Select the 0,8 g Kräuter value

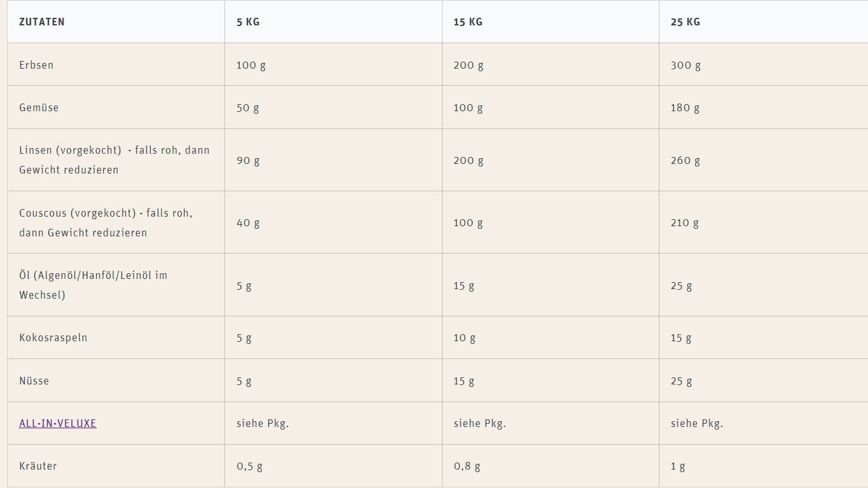tap(467, 466)
